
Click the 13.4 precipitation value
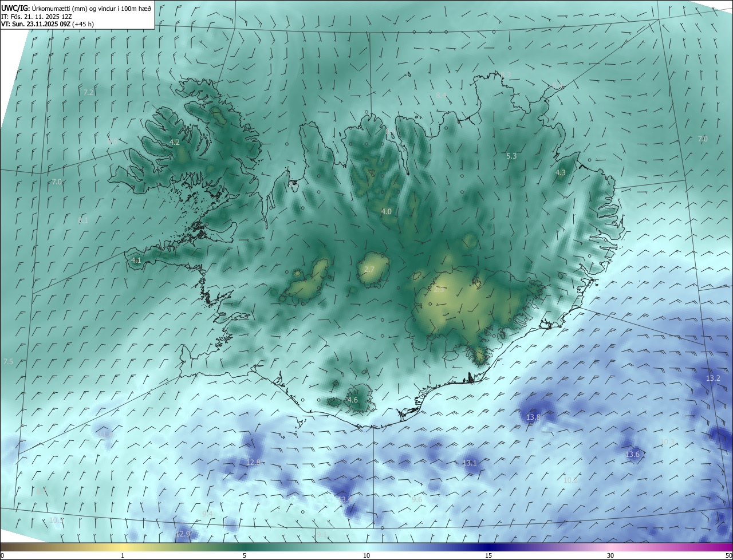tap(345, 500)
